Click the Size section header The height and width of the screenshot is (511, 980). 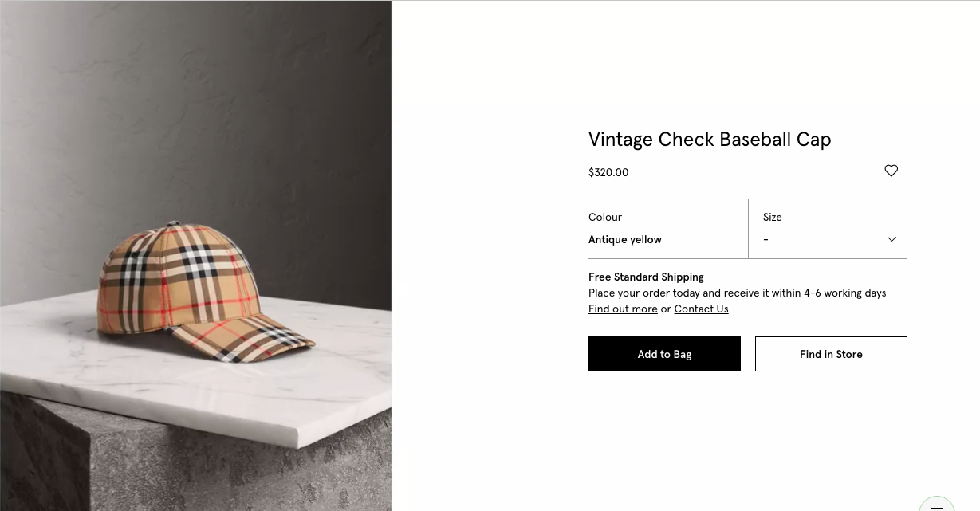(x=772, y=217)
